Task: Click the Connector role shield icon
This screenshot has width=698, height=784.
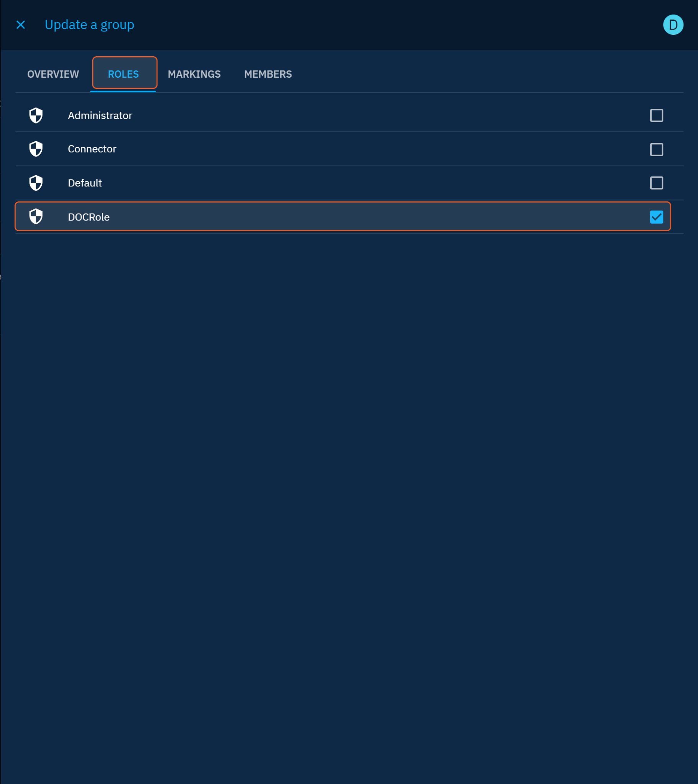Action: tap(36, 149)
